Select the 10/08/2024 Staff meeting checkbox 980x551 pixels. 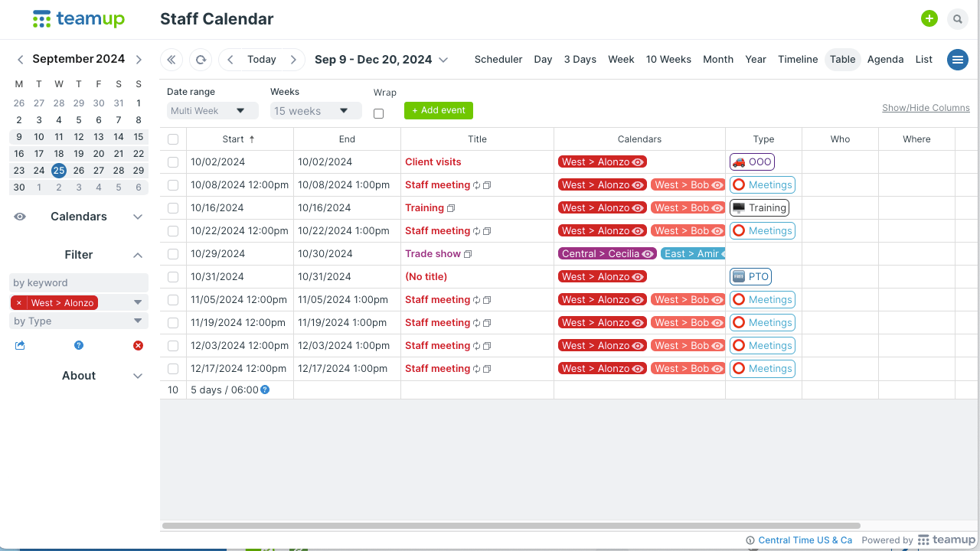173,185
